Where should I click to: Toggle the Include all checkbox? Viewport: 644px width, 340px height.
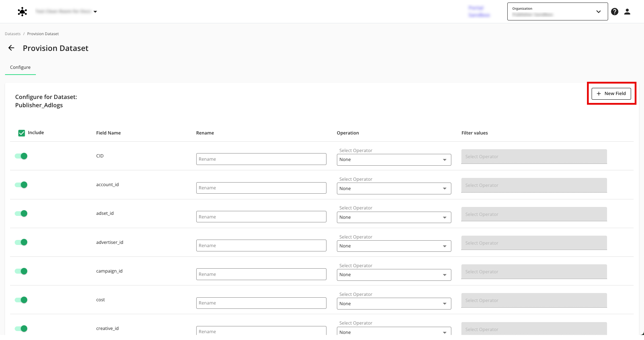(x=22, y=133)
